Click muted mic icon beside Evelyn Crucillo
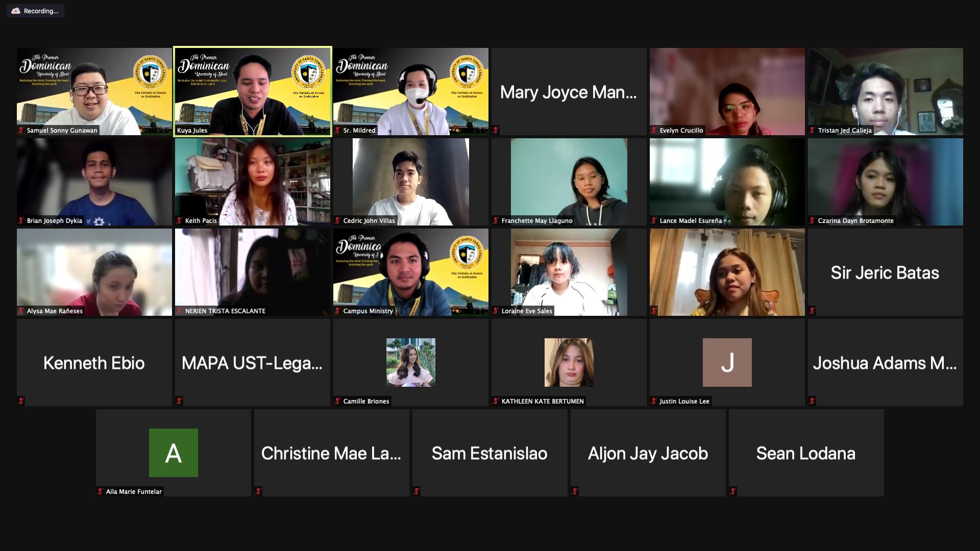The height and width of the screenshot is (551, 980). (x=654, y=131)
